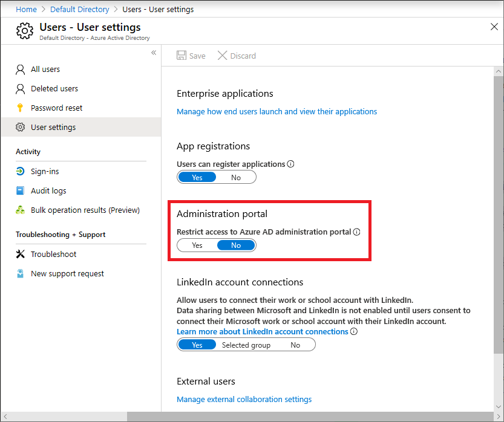
Task: Select User settings menu item
Action: coord(81,127)
